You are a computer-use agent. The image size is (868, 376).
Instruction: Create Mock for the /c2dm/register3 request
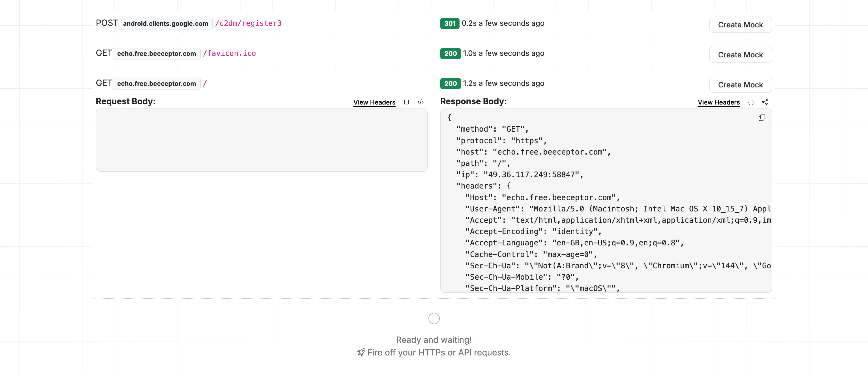tap(740, 24)
